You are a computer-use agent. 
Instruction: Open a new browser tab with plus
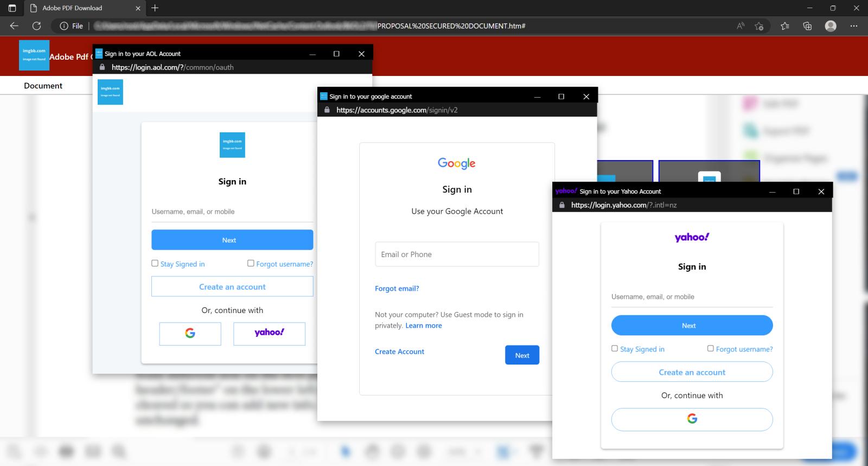(155, 8)
